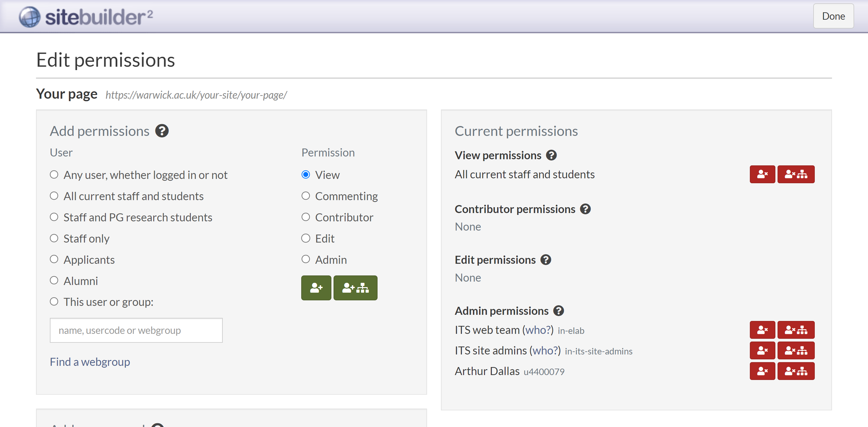
Task: Select Commenting permission option
Action: [305, 196]
